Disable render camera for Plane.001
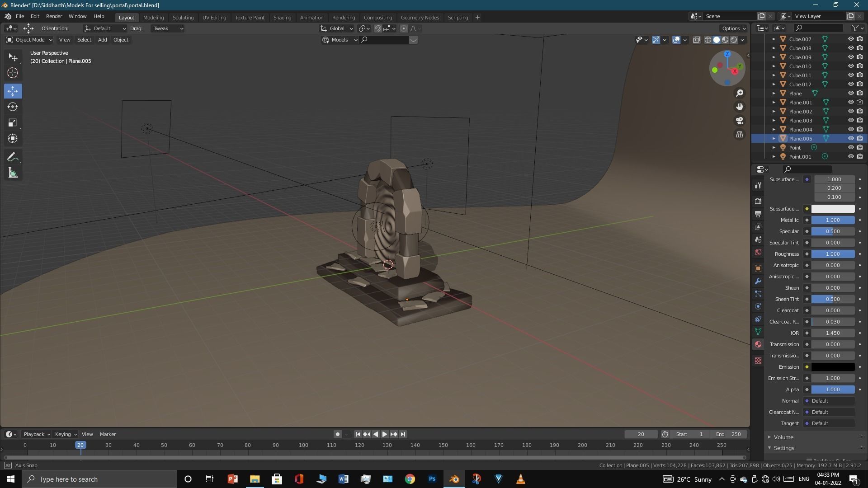 pos(860,103)
